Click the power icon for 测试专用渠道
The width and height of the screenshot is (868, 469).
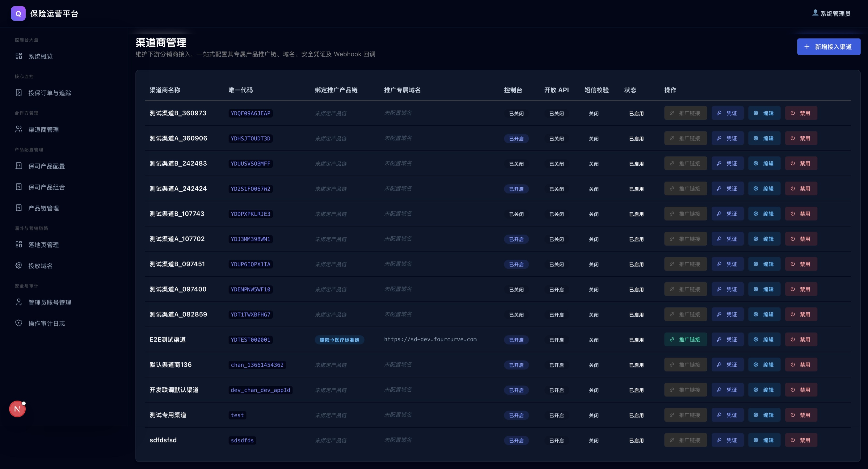[793, 415]
